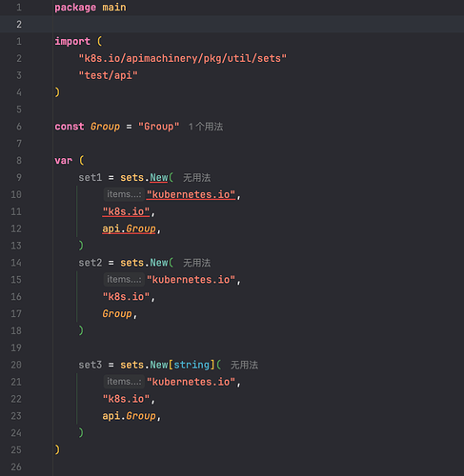Click the "package" keyword on first line
Screen dimensions: 464x476
click(75, 8)
